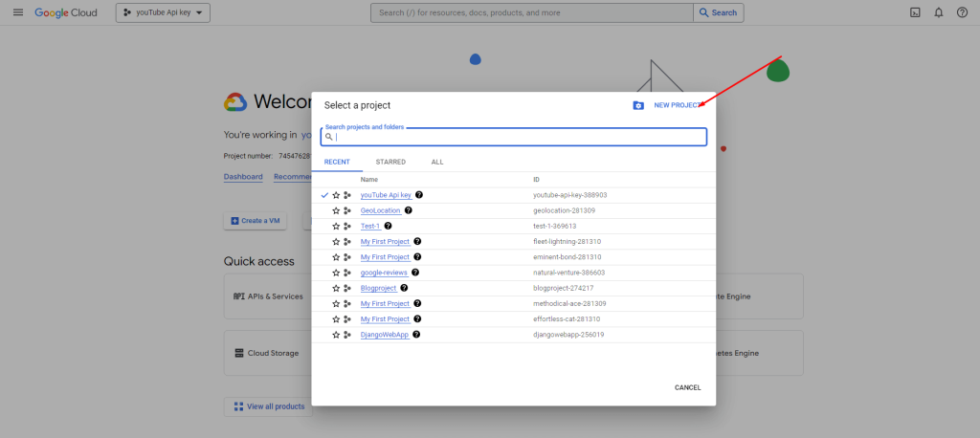Open Cloud Shell terminal icon
The image size is (980, 438).
click(914, 12)
